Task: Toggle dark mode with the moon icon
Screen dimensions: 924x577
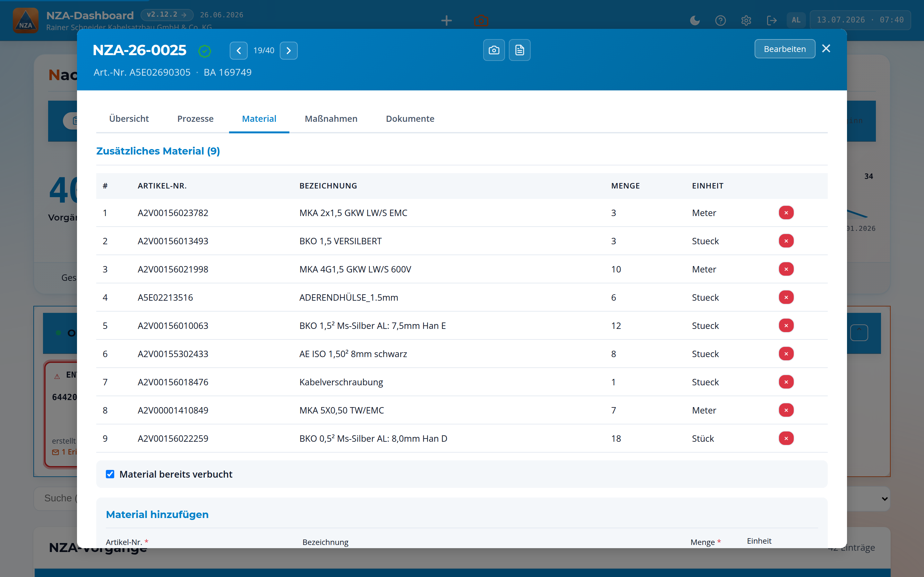Action: coord(695,20)
